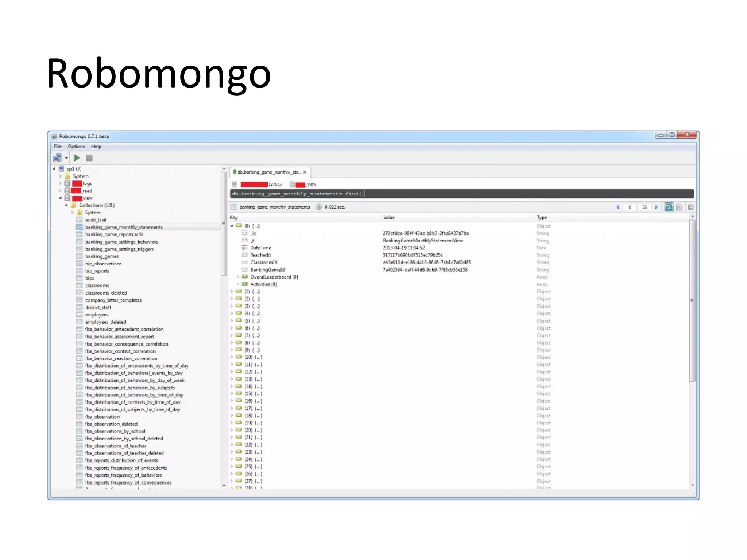This screenshot has width=747, height=560.
Task: Collapse the view database node
Action: tap(61, 198)
